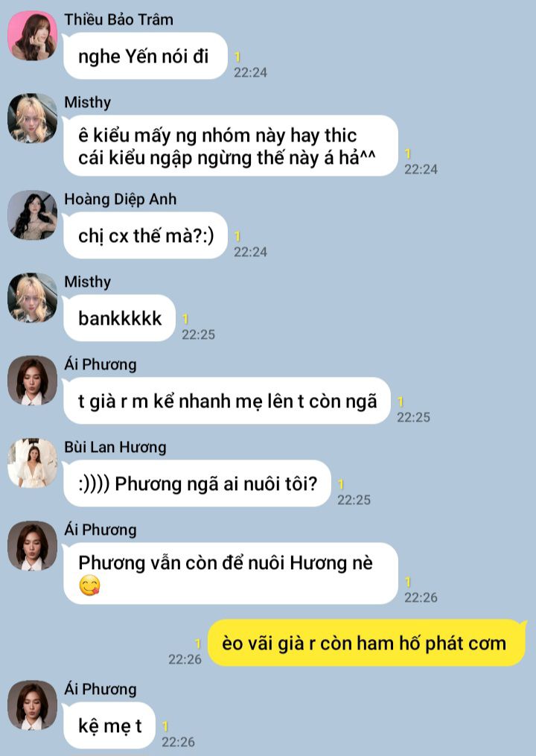The image size is (536, 756).
Task: Tap the 'chị cx thế mà?:)' bubble
Action: pyautogui.click(x=145, y=236)
